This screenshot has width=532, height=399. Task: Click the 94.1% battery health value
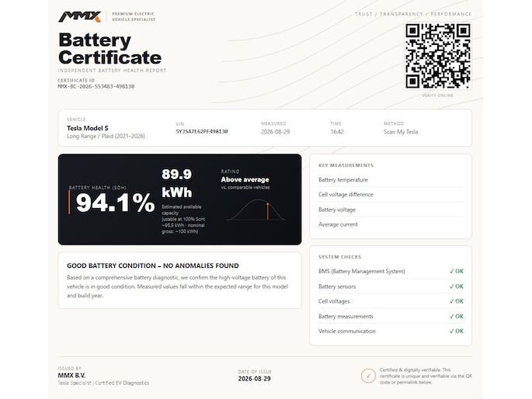[116, 203]
